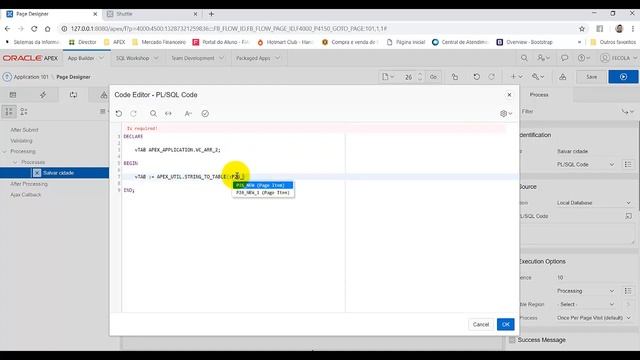640x360 pixels.
Task: Redo in the Page Designer toolbar
Action: [x=491, y=77]
